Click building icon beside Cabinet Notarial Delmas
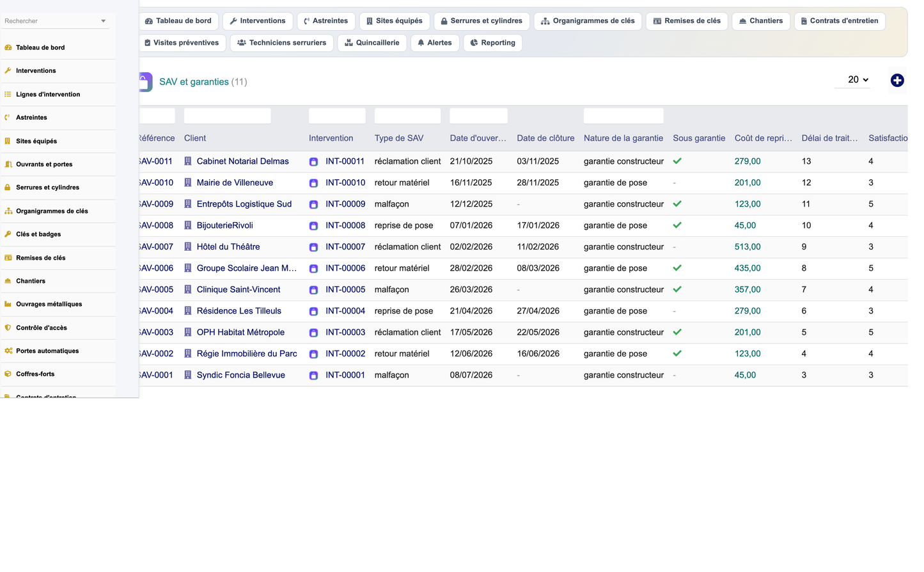 [188, 161]
